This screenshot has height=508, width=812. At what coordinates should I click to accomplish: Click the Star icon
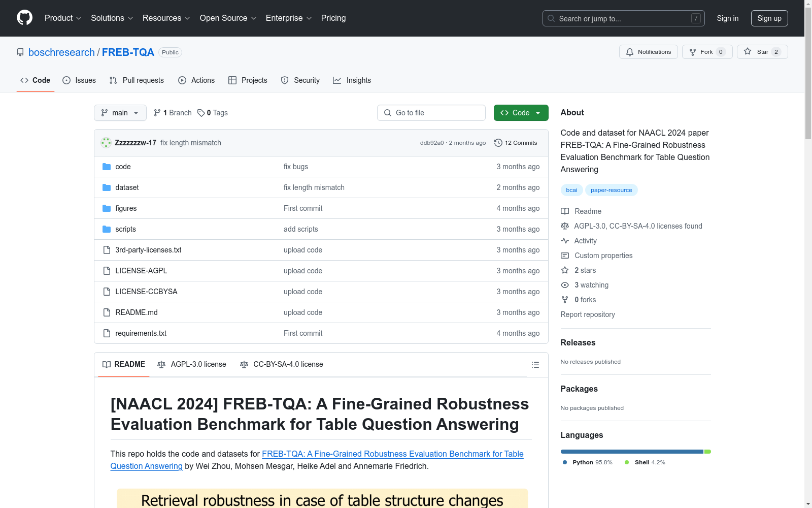coord(748,51)
